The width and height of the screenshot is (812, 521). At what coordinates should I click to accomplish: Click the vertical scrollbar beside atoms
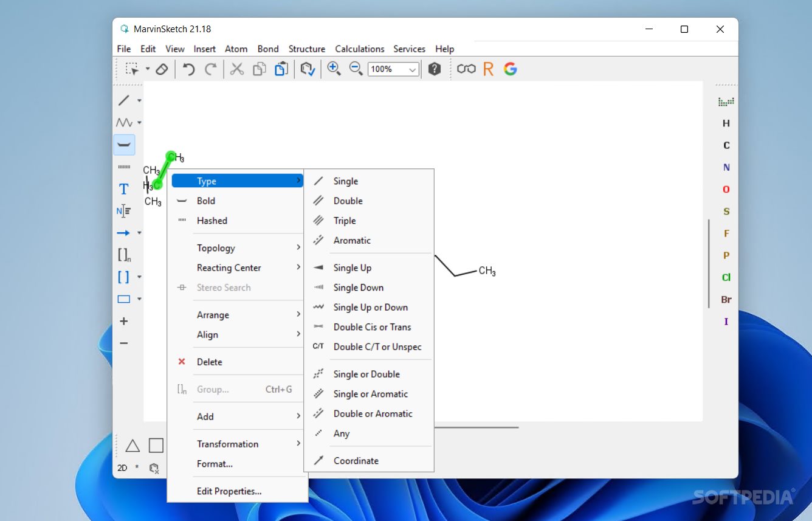[709, 263]
